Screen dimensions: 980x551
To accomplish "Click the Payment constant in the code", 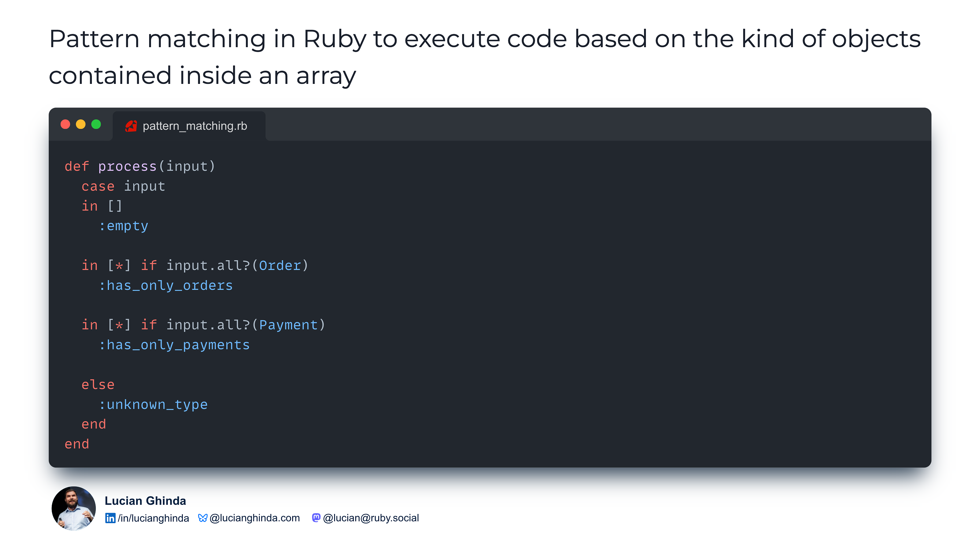I will 288,325.
